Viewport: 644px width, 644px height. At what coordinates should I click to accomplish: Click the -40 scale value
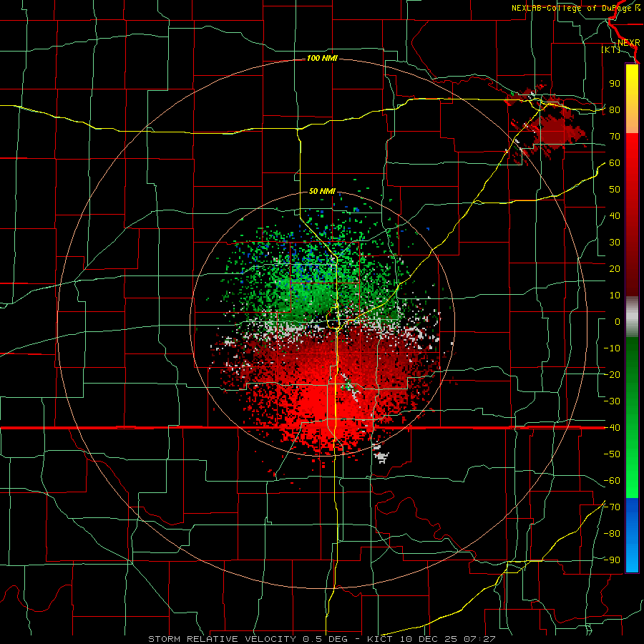(x=612, y=428)
